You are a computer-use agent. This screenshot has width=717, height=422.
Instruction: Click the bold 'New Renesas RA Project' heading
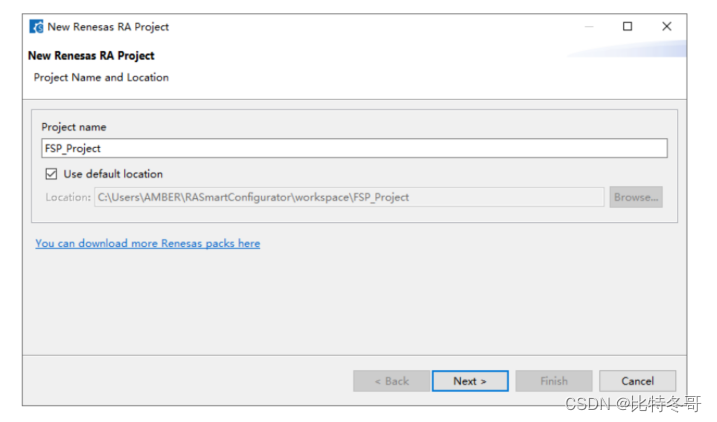[91, 56]
